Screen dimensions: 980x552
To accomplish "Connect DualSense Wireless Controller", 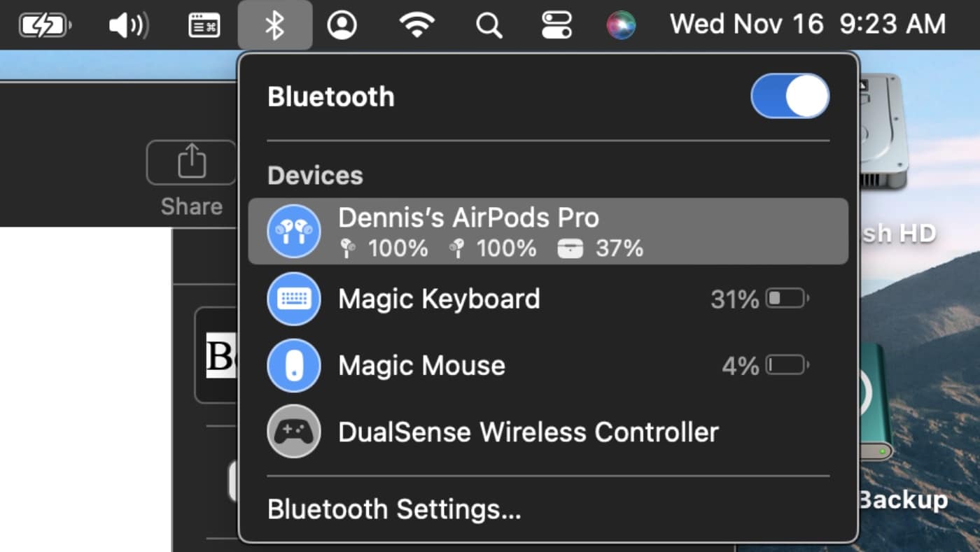I will click(528, 432).
